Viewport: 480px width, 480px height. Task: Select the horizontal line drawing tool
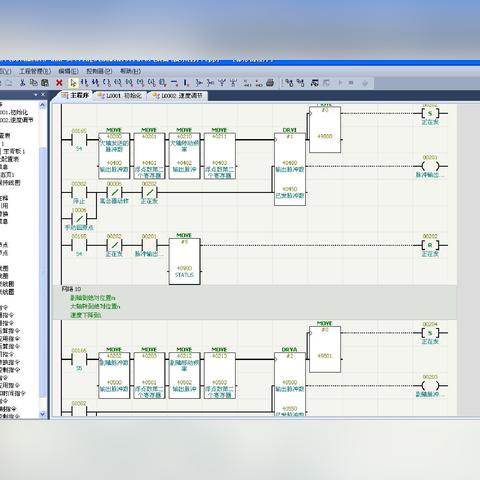point(174,83)
